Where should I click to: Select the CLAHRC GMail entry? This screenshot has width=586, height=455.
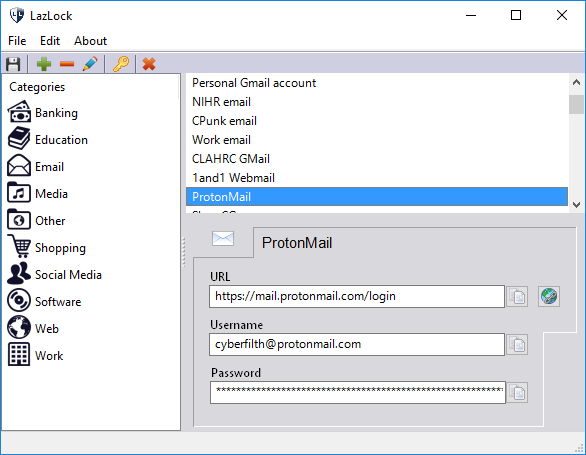pyautogui.click(x=377, y=159)
